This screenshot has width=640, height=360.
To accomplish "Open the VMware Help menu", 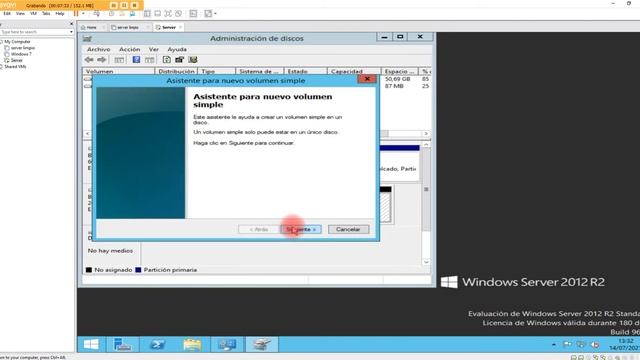I will (x=60, y=13).
